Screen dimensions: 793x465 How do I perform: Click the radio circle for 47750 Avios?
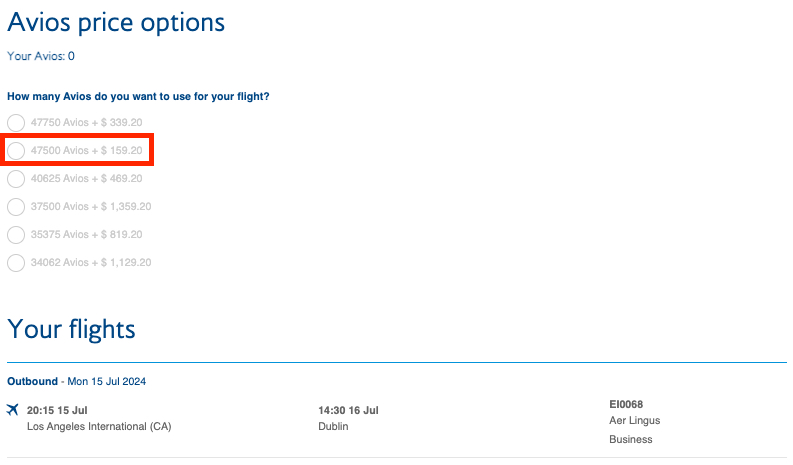coord(16,123)
